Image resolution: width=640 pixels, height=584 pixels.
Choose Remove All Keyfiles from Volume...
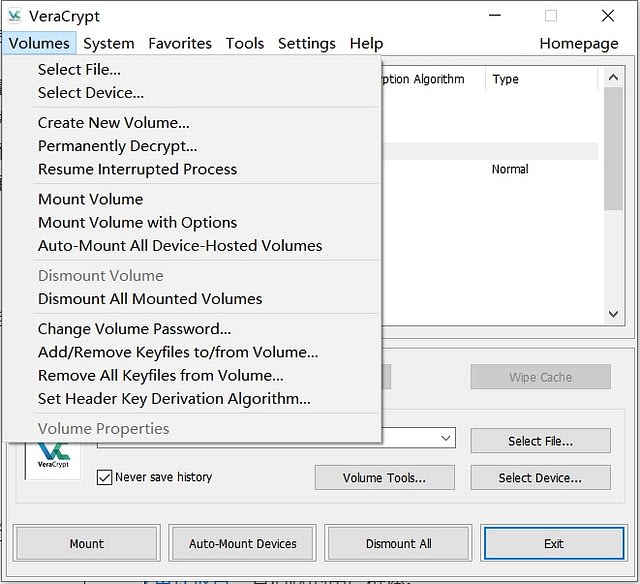click(192, 375)
